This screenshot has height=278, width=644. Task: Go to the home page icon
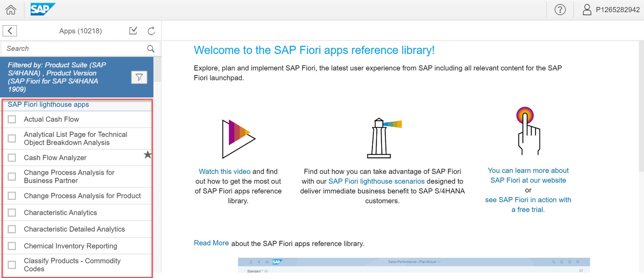[x=11, y=10]
